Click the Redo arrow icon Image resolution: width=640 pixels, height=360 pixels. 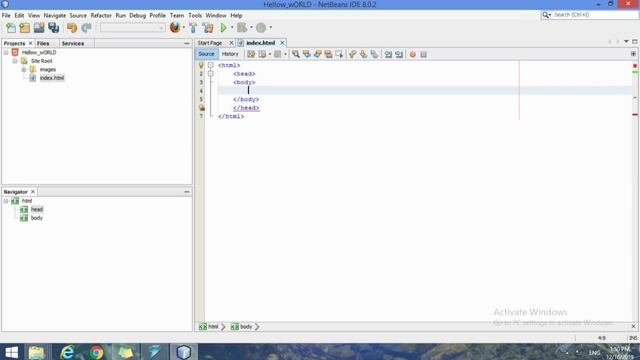87,28
